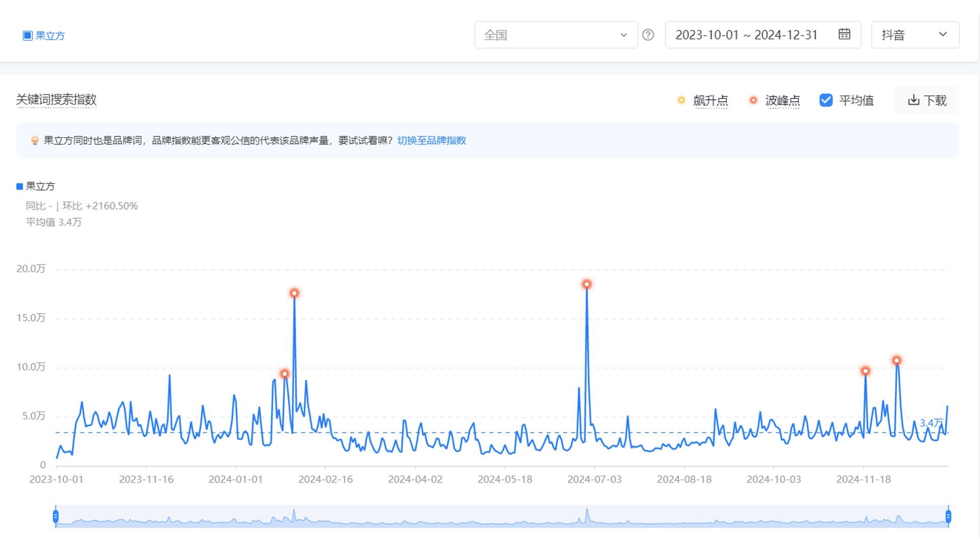Viewport: 980px width, 551px height.
Task: Grab the left range slider handle
Action: point(56,517)
